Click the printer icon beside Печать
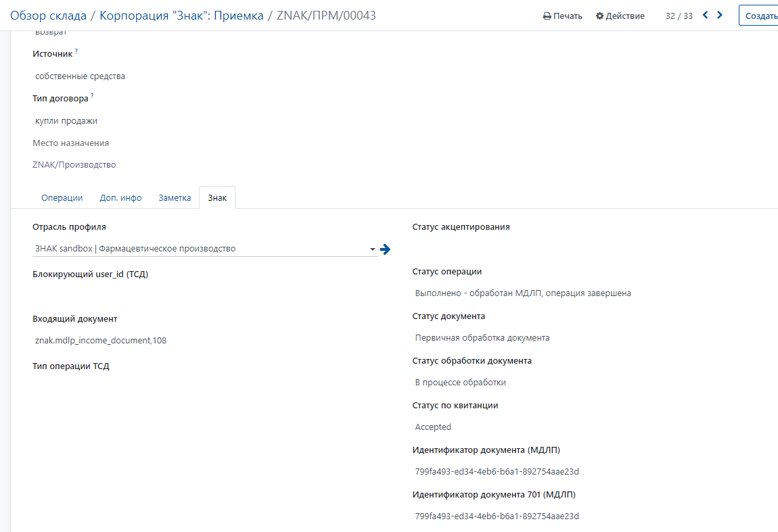 (547, 16)
